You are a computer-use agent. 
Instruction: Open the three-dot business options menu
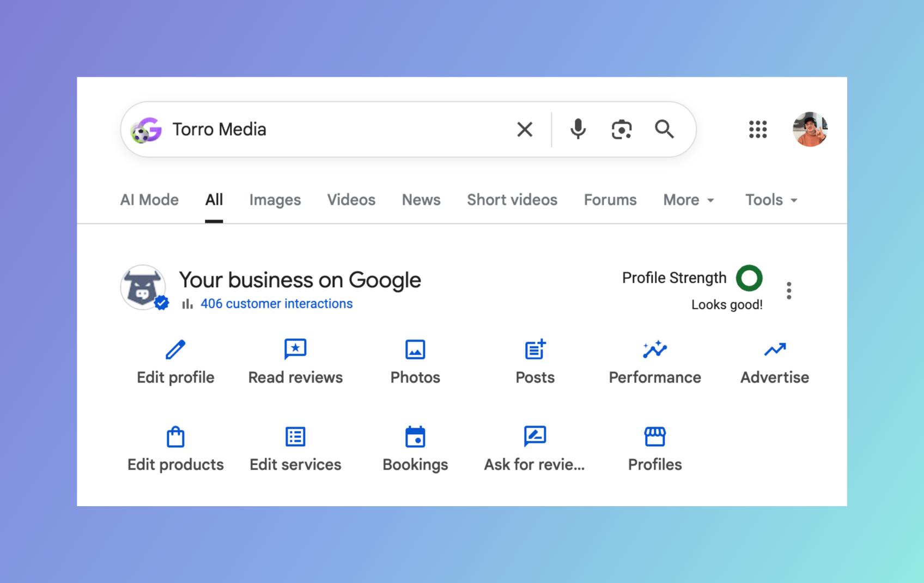[x=789, y=290]
